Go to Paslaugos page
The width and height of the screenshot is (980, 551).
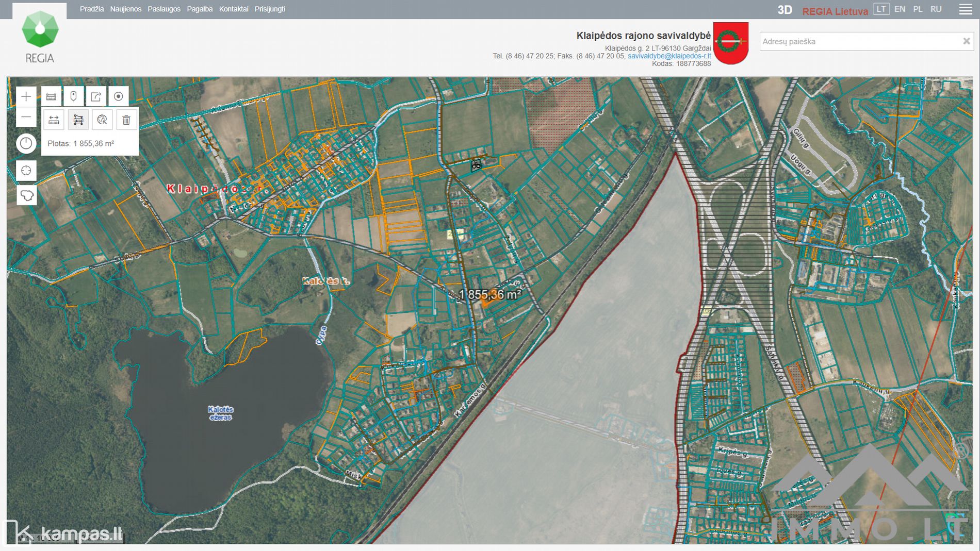pos(164,9)
